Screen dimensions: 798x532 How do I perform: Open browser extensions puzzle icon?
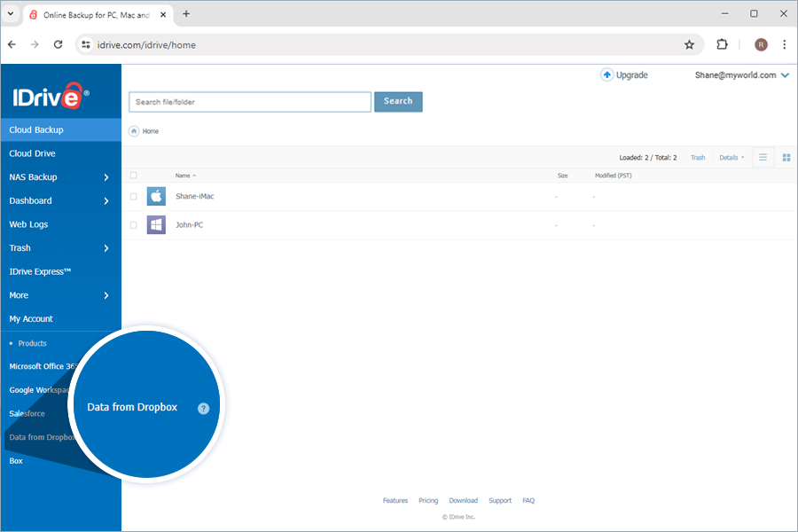(x=722, y=45)
